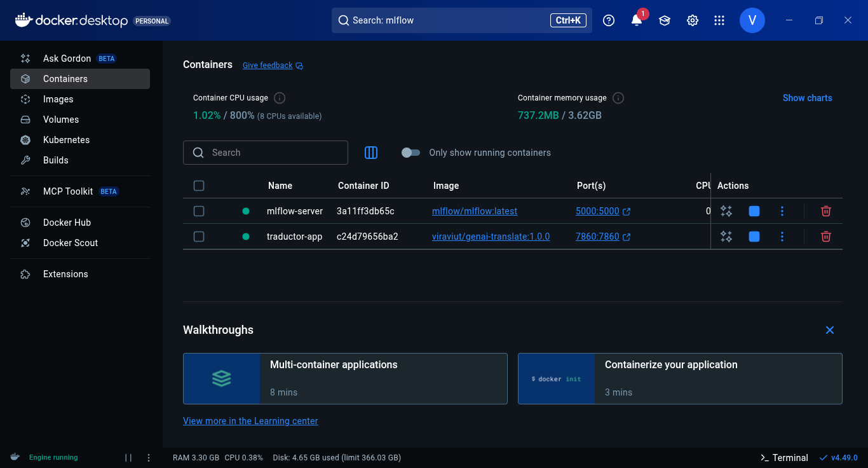Click Show charts
The image size is (868, 468).
tap(807, 98)
